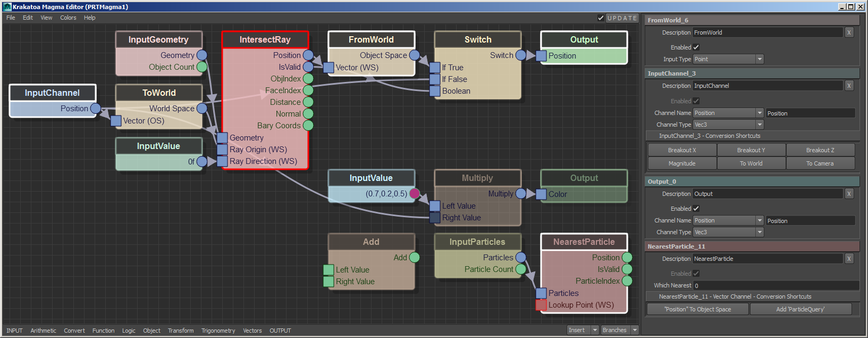Click the Geometry output socket of InputGeometry
The width and height of the screenshot is (868, 338).
point(202,55)
